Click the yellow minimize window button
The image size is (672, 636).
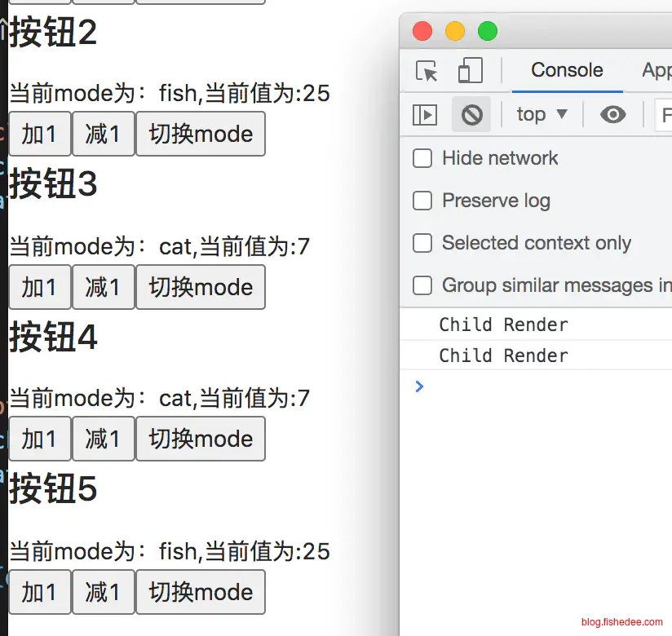click(x=455, y=32)
